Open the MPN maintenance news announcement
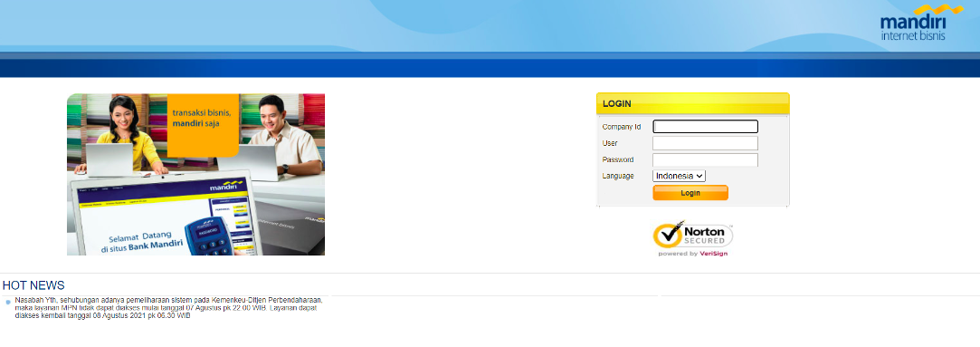Viewport: 980px width, 347px height. (168, 308)
